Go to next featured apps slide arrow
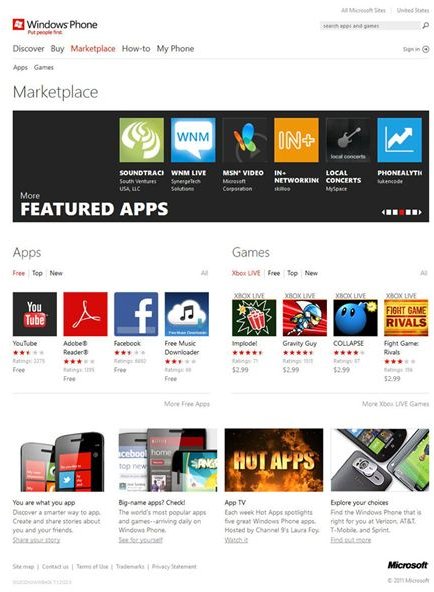The height and width of the screenshot is (592, 434). click(x=420, y=212)
